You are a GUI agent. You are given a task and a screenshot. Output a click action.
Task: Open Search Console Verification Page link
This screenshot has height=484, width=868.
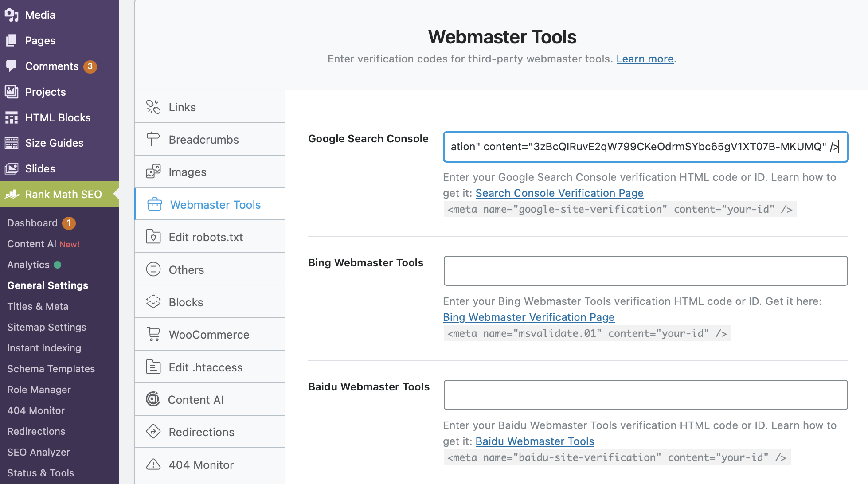pos(559,193)
